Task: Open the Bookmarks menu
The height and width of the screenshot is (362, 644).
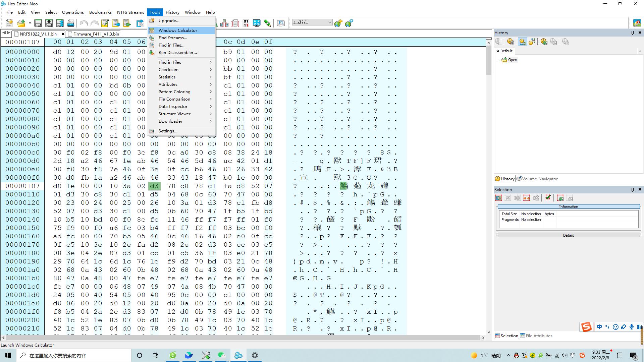Action: click(x=100, y=12)
